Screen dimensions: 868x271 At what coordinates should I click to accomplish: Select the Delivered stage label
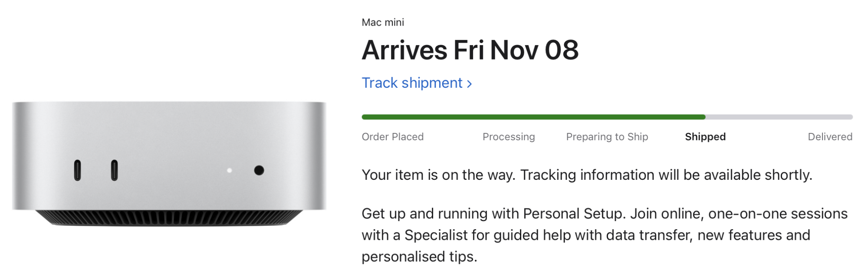(830, 137)
